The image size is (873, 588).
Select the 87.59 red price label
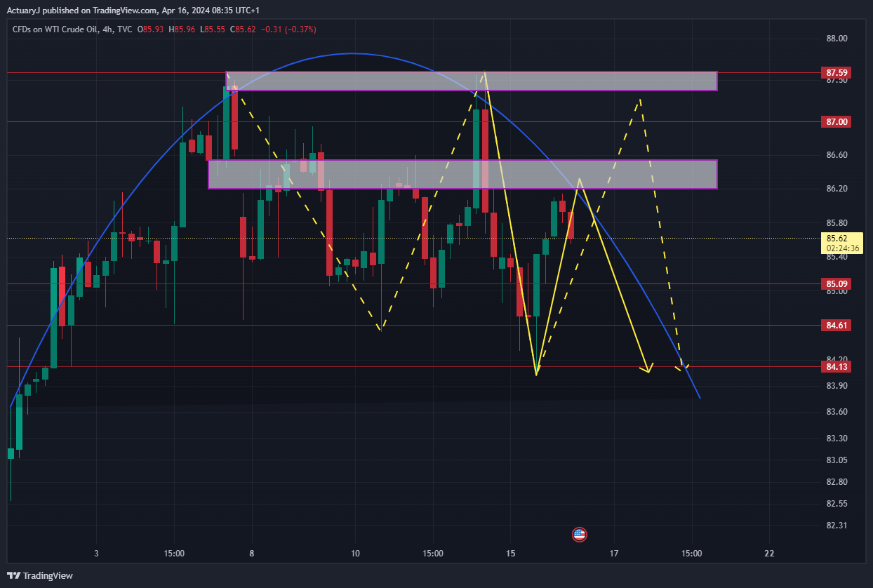(837, 72)
